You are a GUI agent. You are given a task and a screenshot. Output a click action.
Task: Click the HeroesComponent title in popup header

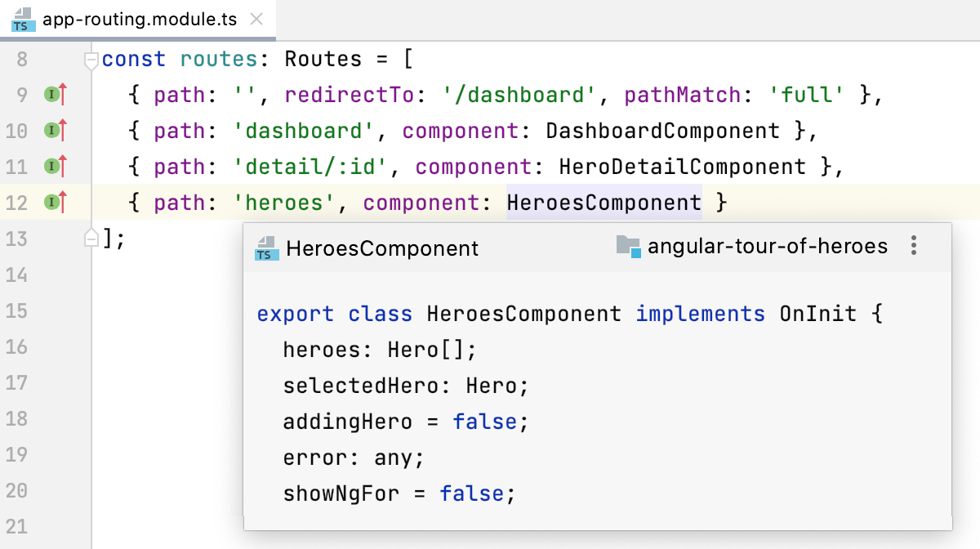point(382,248)
